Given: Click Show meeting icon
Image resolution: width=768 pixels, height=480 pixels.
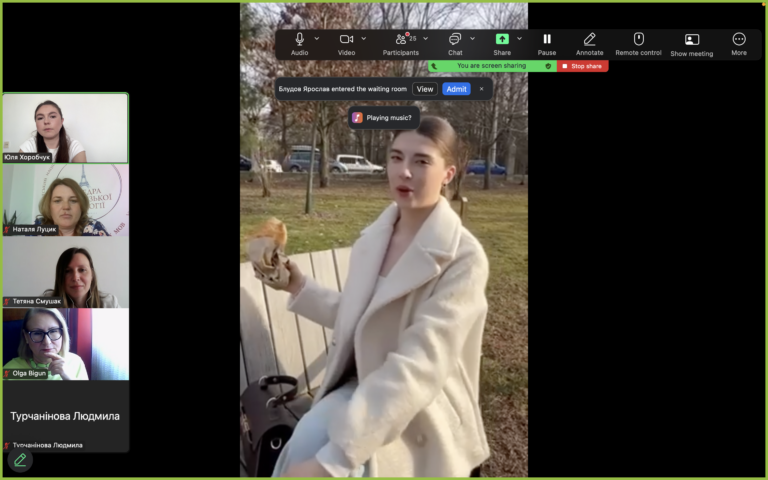Looking at the screenshot, I should [x=692, y=40].
